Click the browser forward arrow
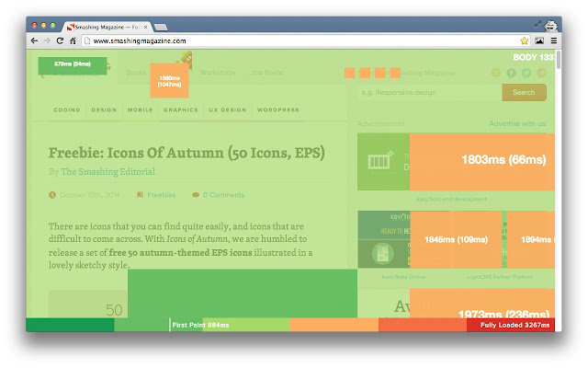The height and width of the screenshot is (368, 588). coord(47,40)
